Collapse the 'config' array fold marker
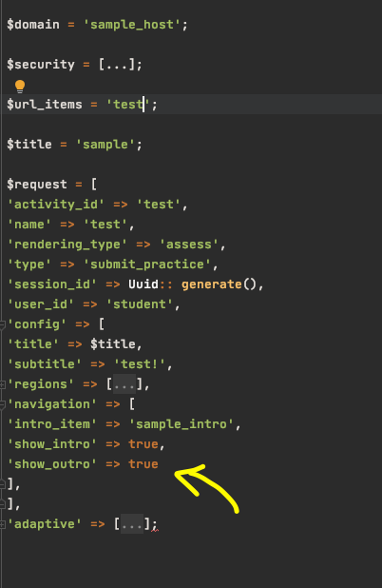Image resolution: width=382 pixels, height=588 pixels. pyautogui.click(x=2, y=324)
